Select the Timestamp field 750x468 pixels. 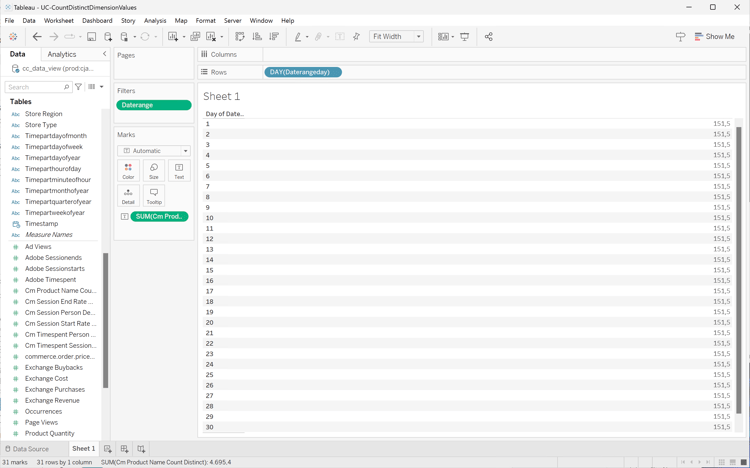(x=41, y=223)
